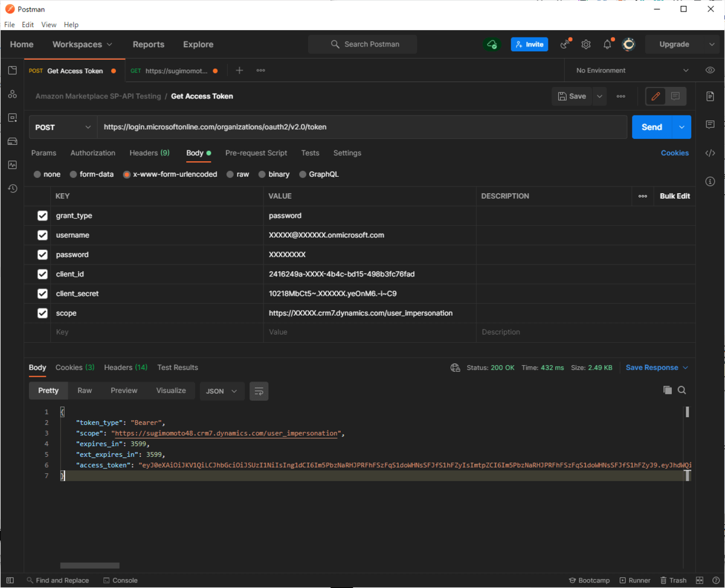Viewport: 725px width, 588px height.
Task: Click the code snippet icon in right sidebar
Action: coord(710,153)
